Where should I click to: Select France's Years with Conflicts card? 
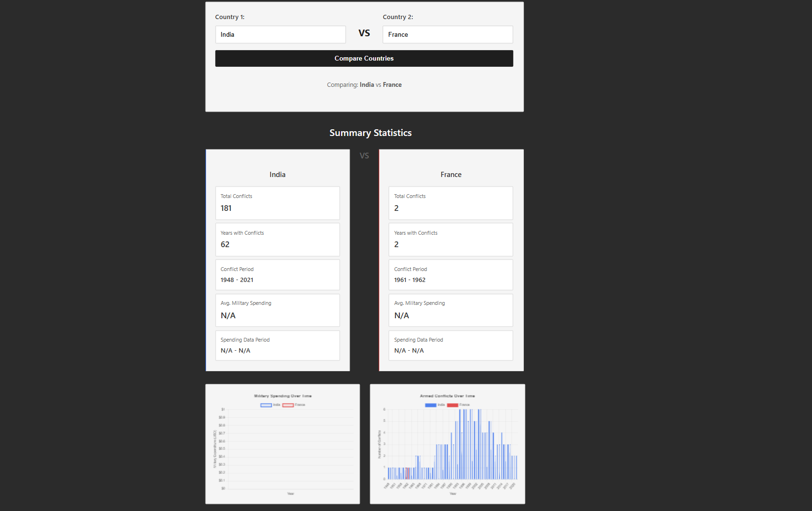(x=450, y=240)
